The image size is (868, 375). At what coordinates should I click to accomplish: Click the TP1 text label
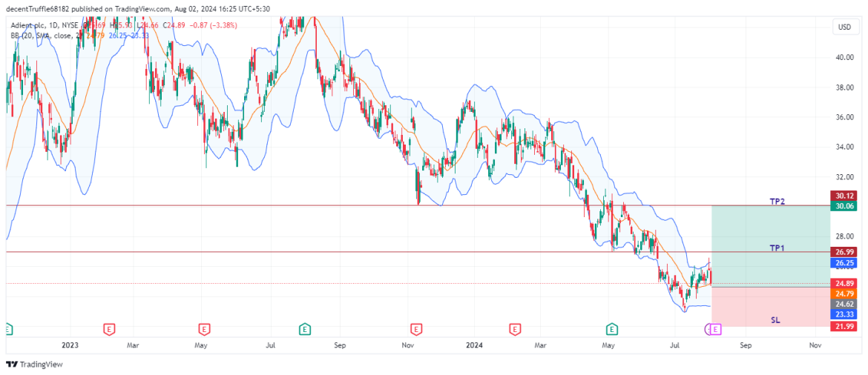coord(777,248)
